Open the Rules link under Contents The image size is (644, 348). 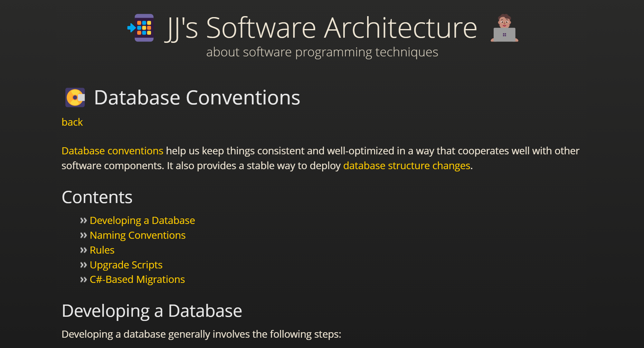[x=102, y=250]
